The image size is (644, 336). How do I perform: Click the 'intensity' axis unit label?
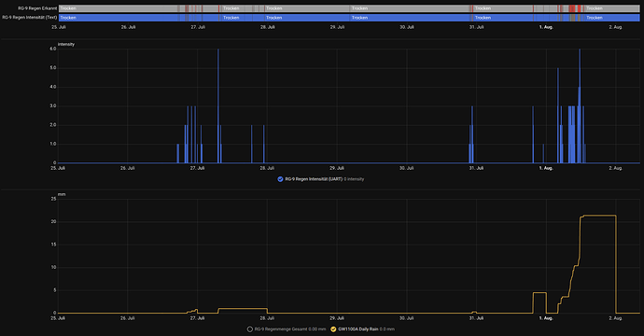coord(66,45)
